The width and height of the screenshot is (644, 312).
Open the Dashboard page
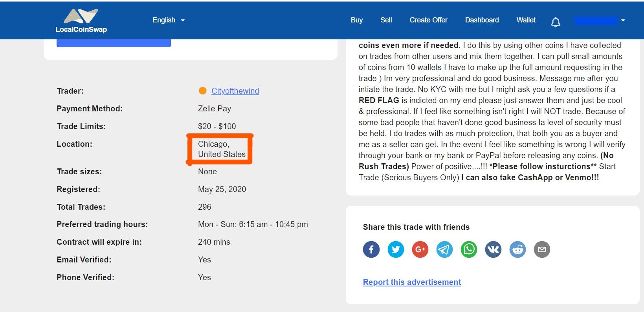[x=482, y=20]
